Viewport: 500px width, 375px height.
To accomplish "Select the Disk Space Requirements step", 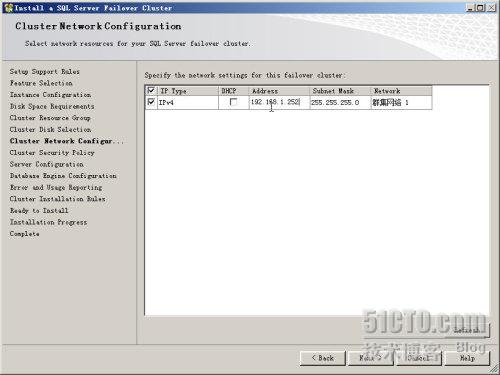I will 52,107.
